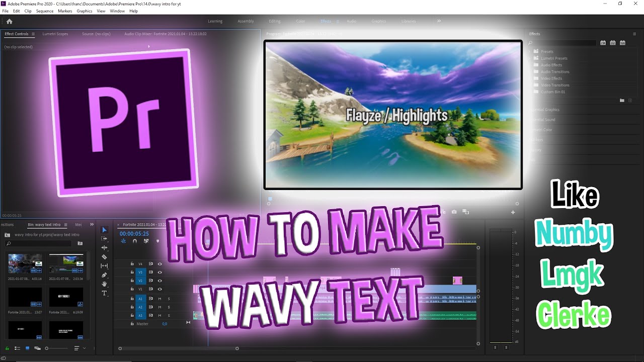This screenshot has width=644, height=362.
Task: Click the timecode 00:00:05:25 in timeline
Action: point(134,234)
